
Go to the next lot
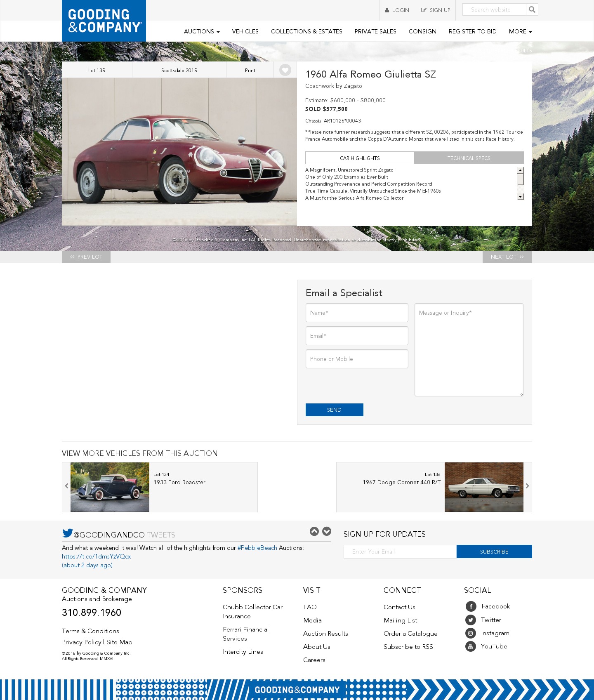[x=507, y=257]
